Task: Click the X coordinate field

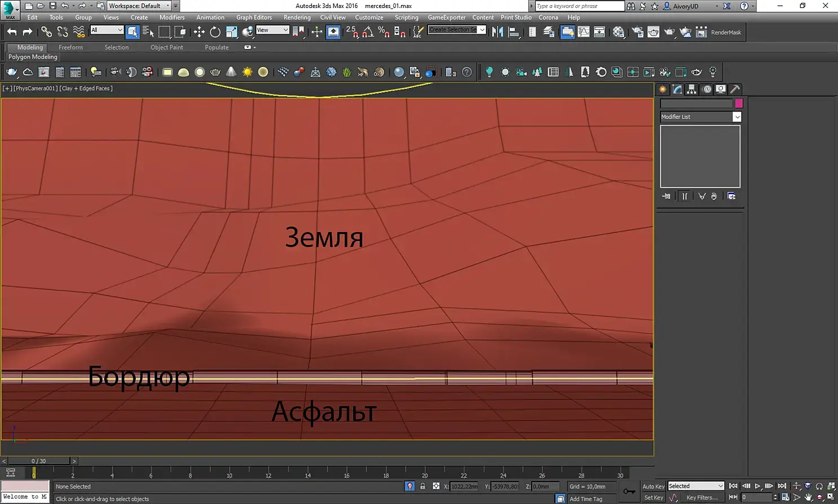Action: coord(464,487)
